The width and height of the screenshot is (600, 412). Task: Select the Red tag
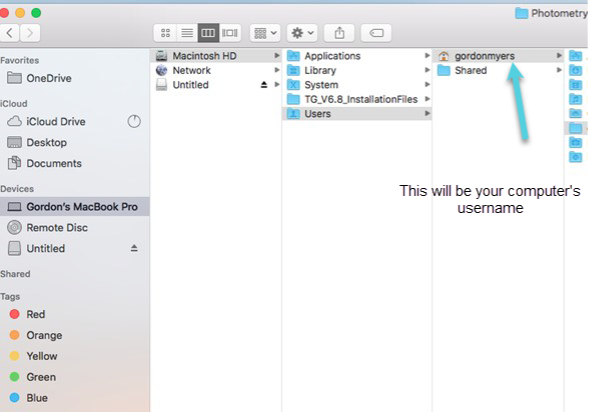pos(35,314)
